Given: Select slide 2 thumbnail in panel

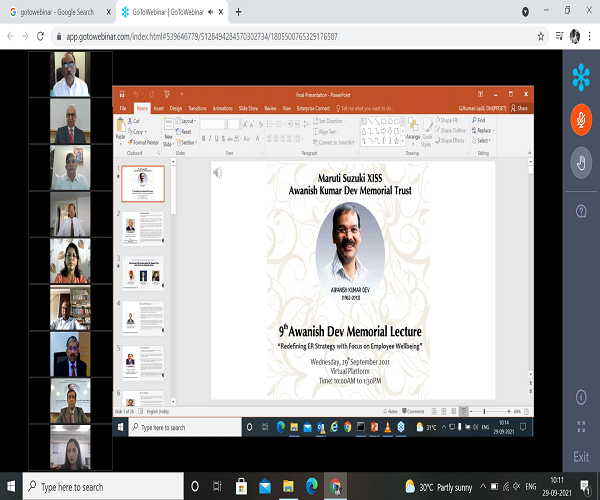Looking at the screenshot, I should coord(143,228).
